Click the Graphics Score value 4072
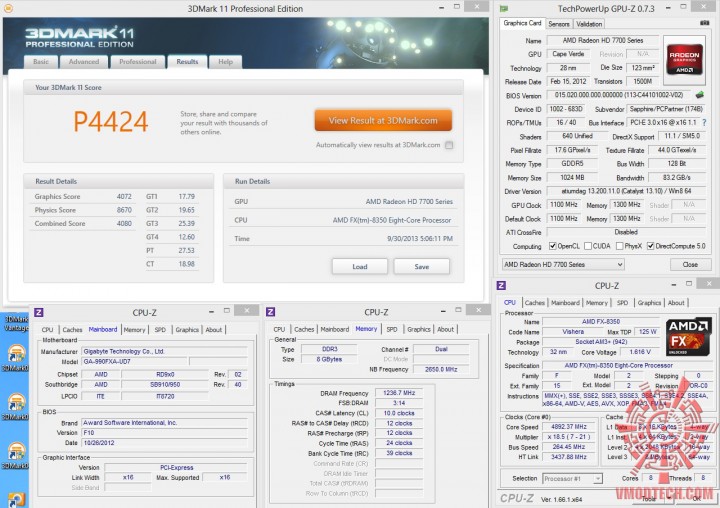Screen dimensions: 720x508 coord(124,197)
